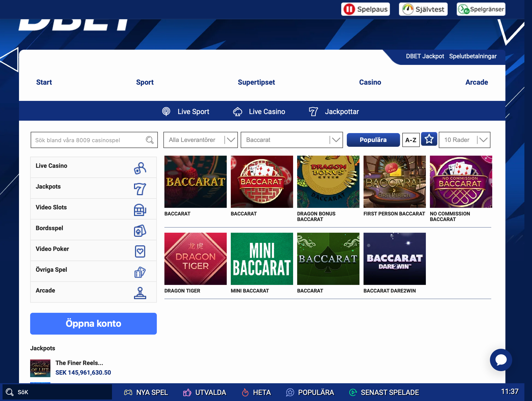Screen dimensions: 532x401
Task: Toggle the favorites star filter
Action: click(x=429, y=139)
